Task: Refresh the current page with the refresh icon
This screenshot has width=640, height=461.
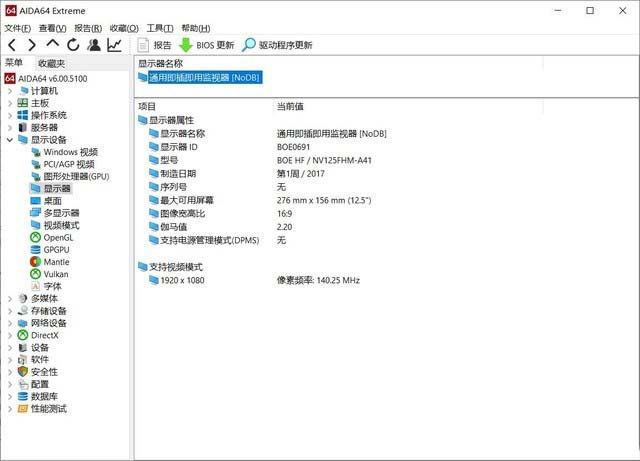Action: (73, 45)
